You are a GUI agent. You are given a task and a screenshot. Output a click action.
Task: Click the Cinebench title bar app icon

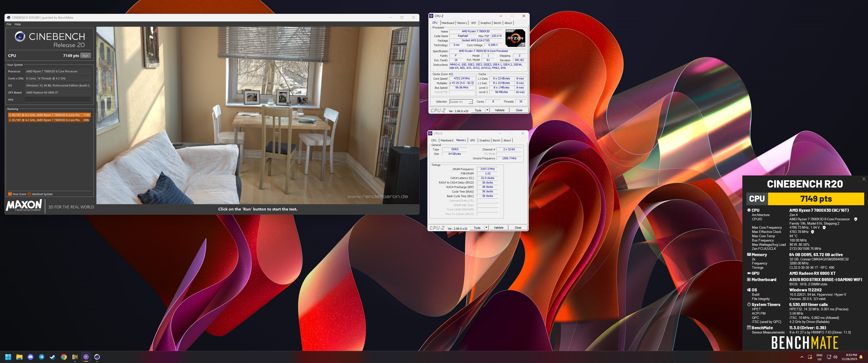coord(8,17)
